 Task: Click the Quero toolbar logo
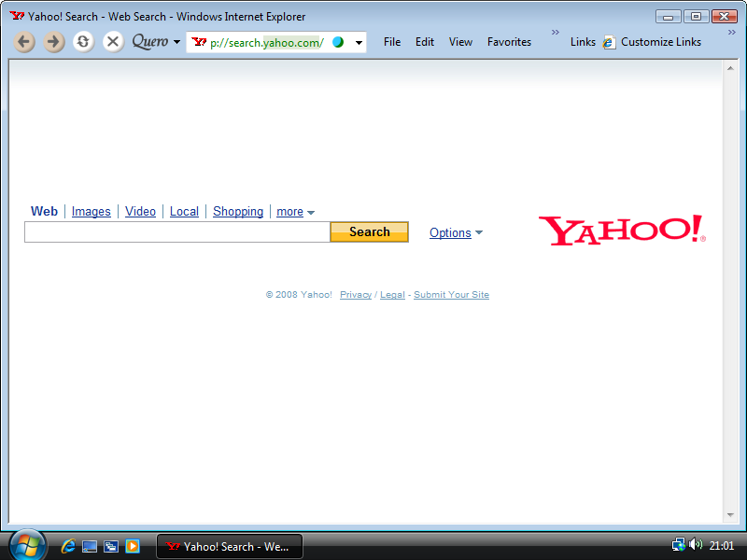150,41
